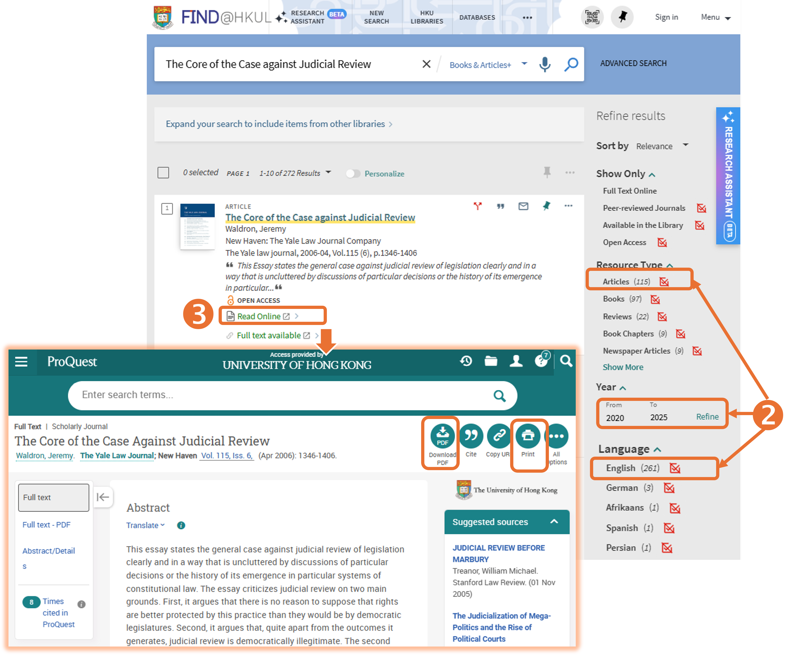Open pinned favorites via header pin icon

[622, 17]
